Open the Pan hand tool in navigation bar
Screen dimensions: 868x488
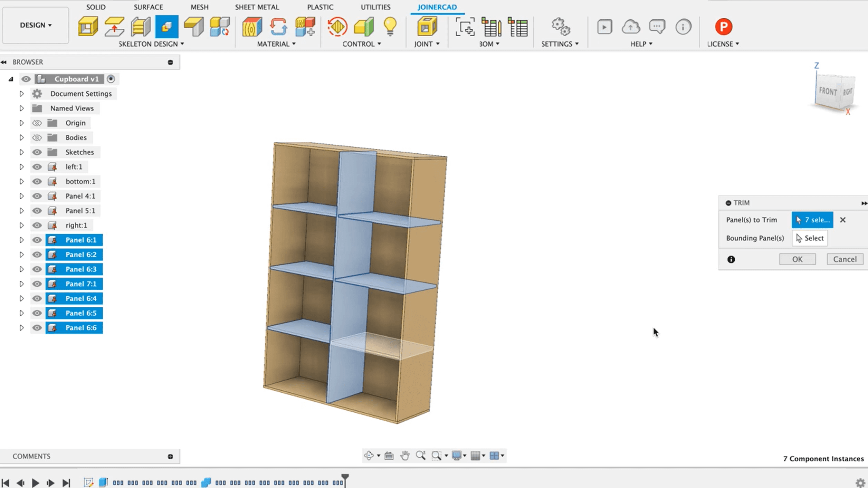click(x=405, y=456)
